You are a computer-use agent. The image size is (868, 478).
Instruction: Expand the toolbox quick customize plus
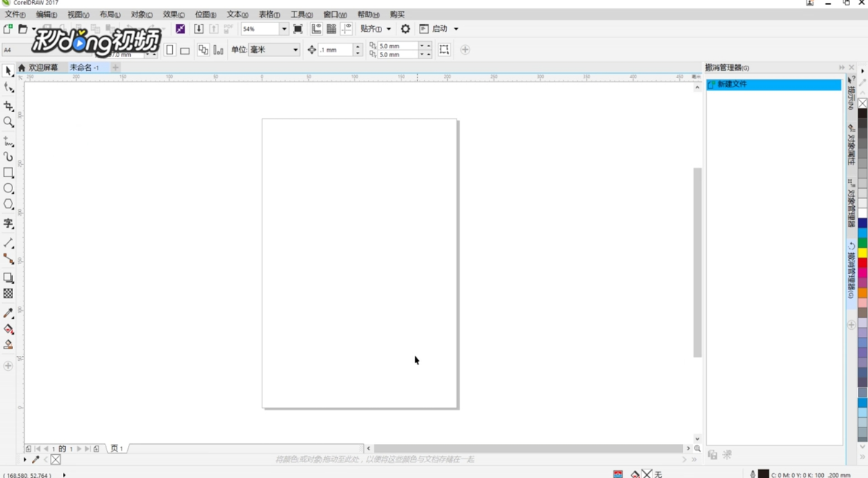click(8, 366)
